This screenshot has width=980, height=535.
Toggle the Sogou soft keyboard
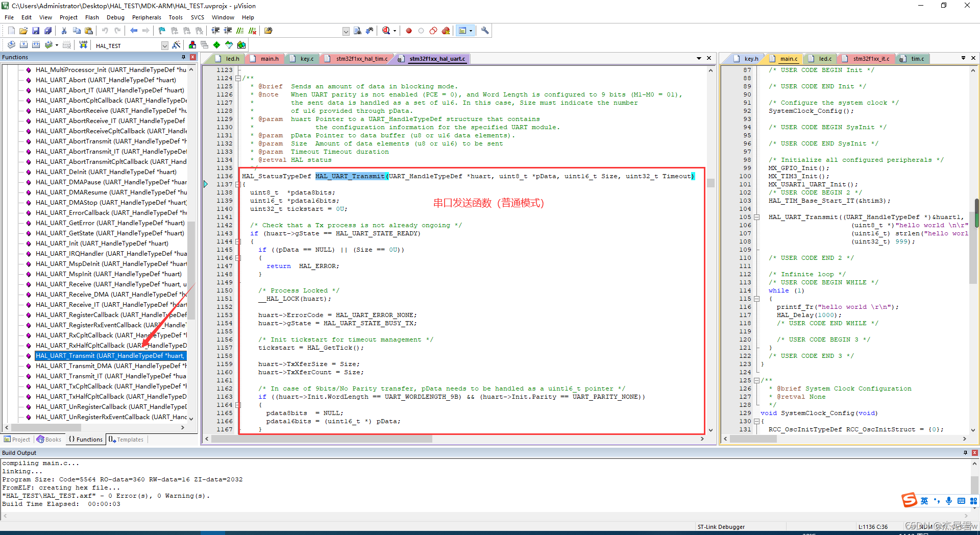click(x=961, y=501)
